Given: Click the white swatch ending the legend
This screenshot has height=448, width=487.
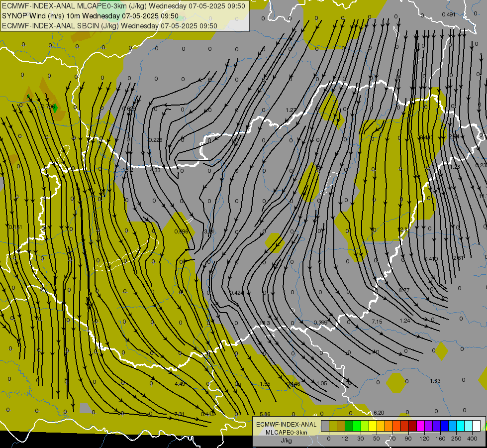Looking at the screenshot, I should coord(477,426).
